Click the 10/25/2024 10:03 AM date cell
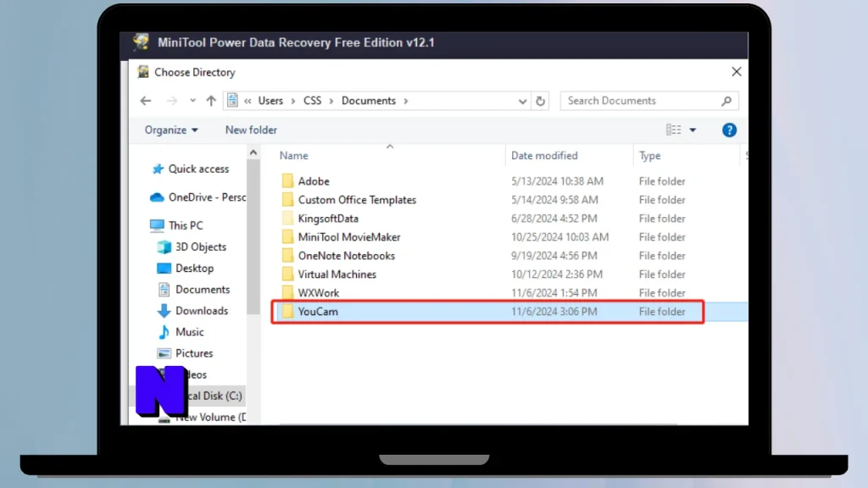This screenshot has width=868, height=488. point(560,237)
